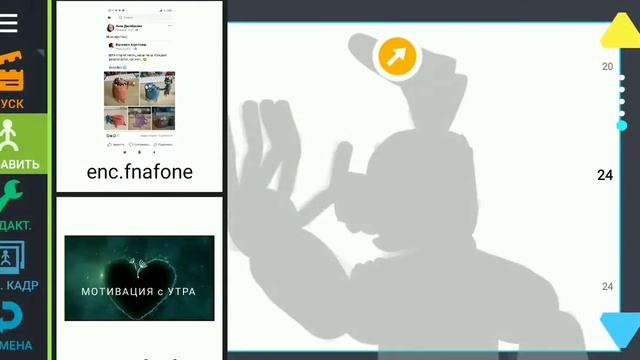Tap the orange arrow handle on canvas

397,56
